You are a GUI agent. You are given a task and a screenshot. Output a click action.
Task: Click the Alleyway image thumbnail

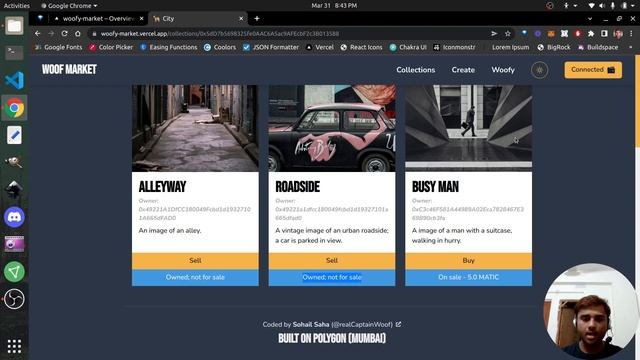[x=195, y=128]
